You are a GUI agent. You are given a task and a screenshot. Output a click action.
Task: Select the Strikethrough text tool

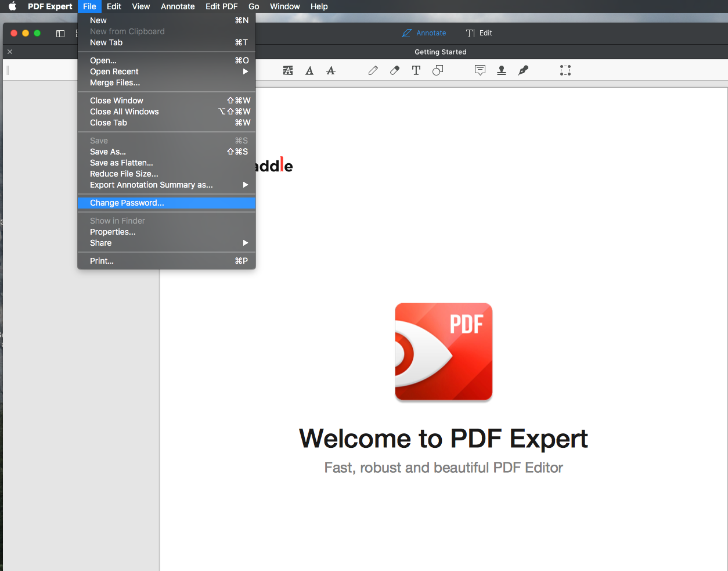click(331, 70)
